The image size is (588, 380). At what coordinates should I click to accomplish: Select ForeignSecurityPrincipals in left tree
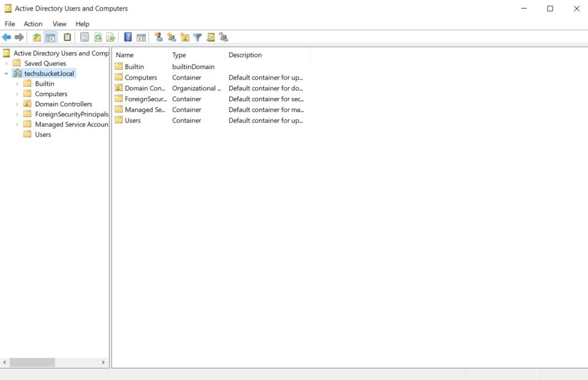pyautogui.click(x=72, y=114)
